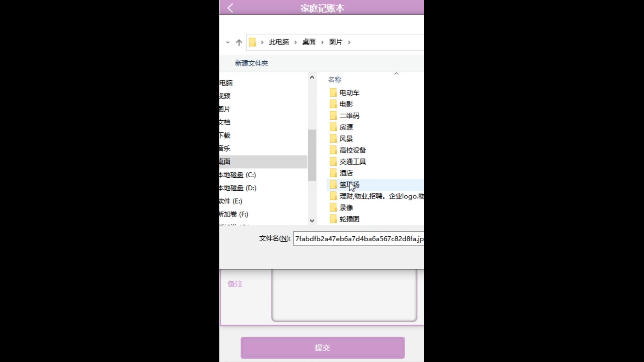Select 桌面 in the address breadcrumb

309,42
